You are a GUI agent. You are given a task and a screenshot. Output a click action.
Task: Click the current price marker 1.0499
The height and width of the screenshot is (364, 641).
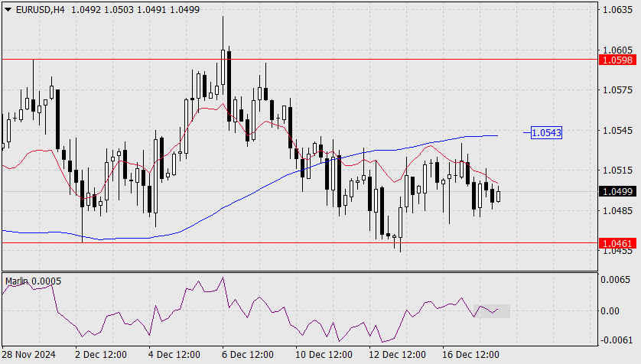pyautogui.click(x=618, y=191)
